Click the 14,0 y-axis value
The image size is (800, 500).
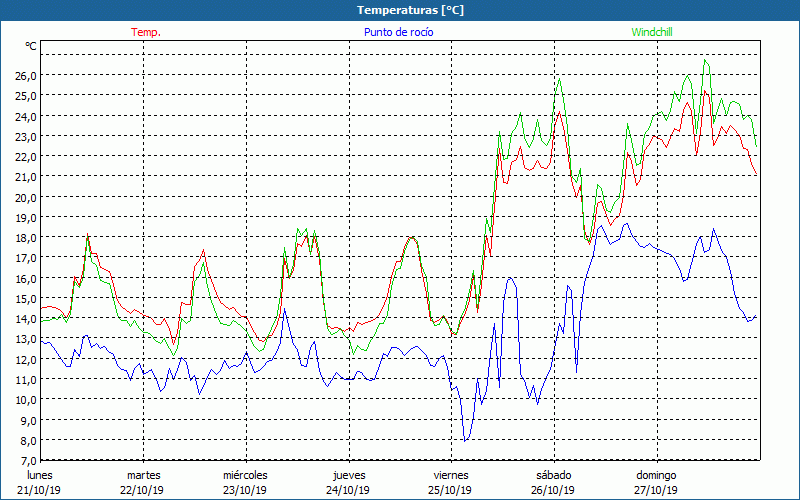(x=26, y=319)
